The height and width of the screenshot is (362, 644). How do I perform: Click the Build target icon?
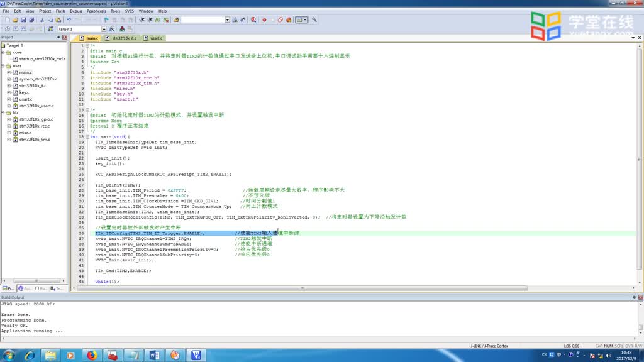pyautogui.click(x=16, y=29)
